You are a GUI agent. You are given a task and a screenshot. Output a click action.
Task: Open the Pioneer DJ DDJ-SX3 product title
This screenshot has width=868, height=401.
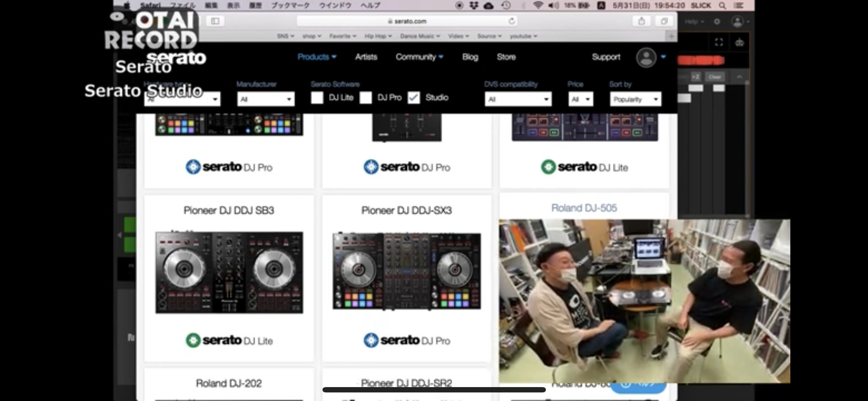[407, 210]
